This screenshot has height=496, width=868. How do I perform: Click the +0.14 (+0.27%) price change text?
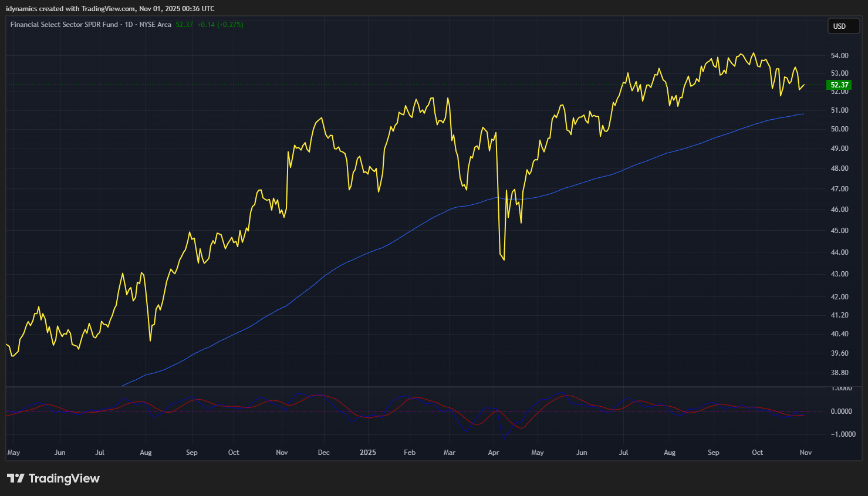[220, 25]
